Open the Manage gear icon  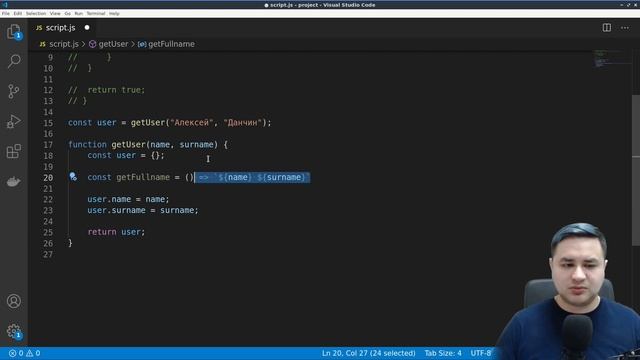[x=13, y=331]
